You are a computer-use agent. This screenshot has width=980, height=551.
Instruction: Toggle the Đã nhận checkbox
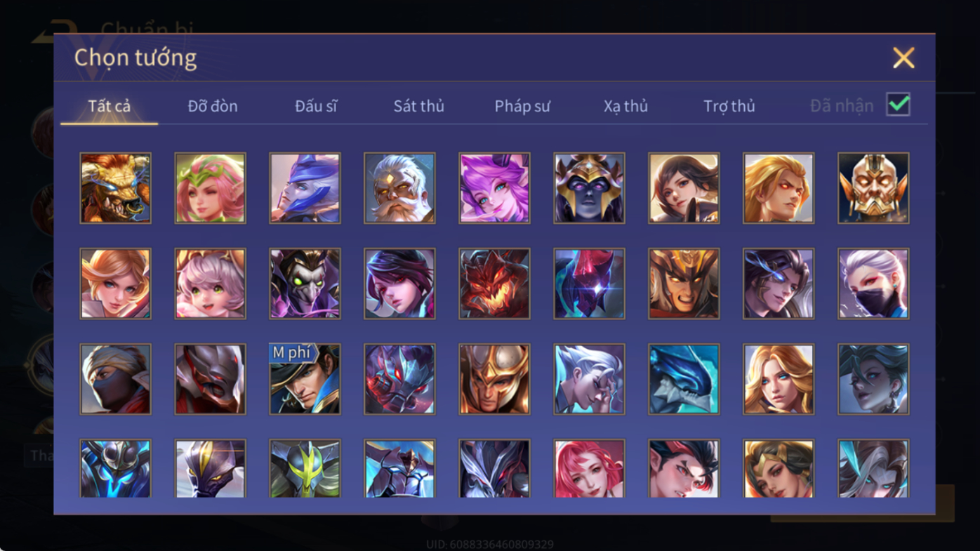point(898,105)
